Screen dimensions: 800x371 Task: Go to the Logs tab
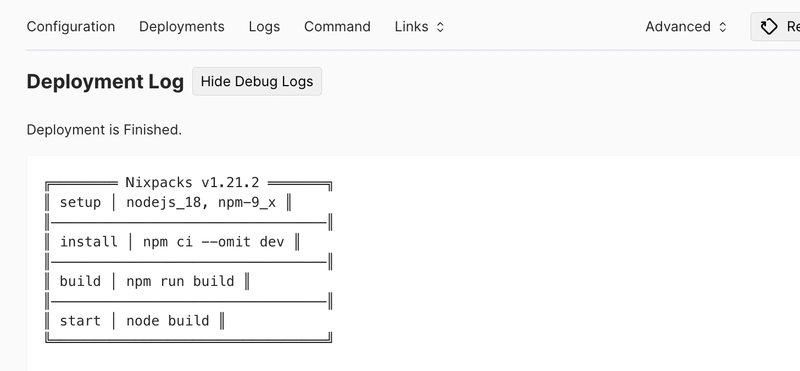click(x=264, y=27)
